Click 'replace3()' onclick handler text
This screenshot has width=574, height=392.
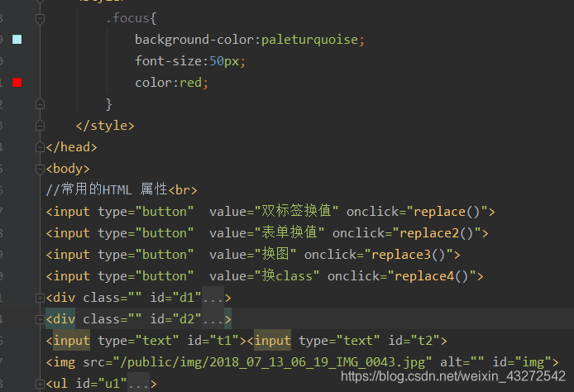(409, 255)
